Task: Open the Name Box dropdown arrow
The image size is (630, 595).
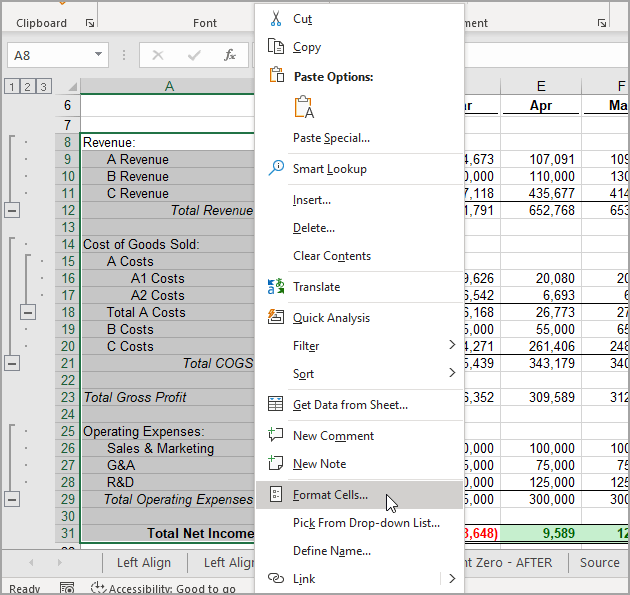Action: pos(98,55)
